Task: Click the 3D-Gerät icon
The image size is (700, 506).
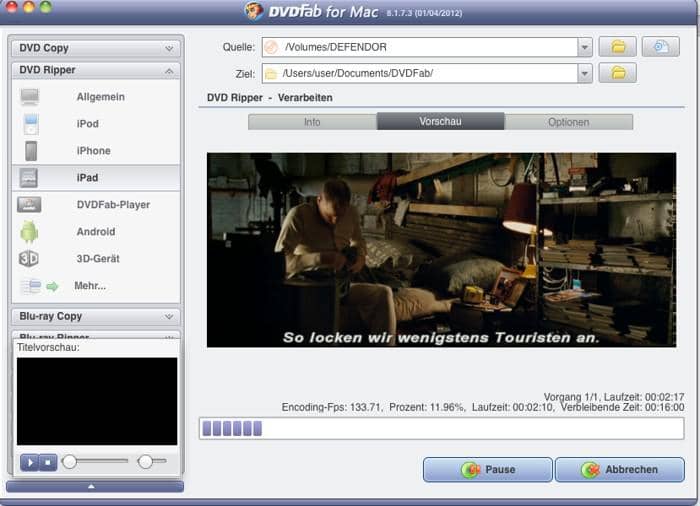Action: click(x=29, y=259)
